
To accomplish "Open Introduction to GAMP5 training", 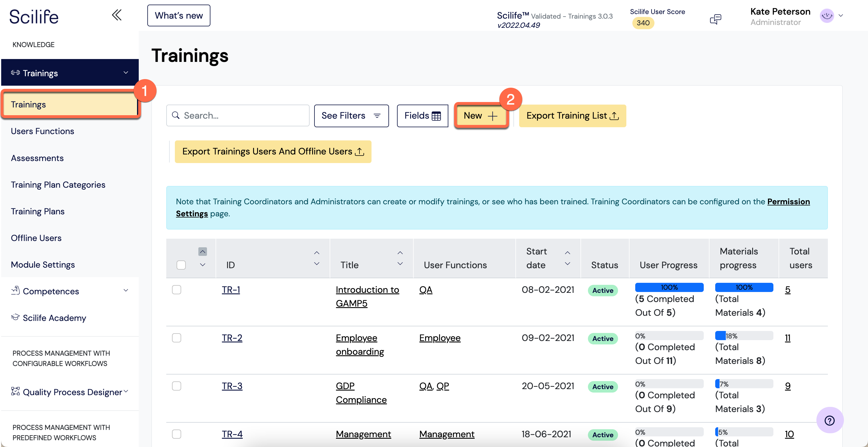I will click(x=367, y=297).
